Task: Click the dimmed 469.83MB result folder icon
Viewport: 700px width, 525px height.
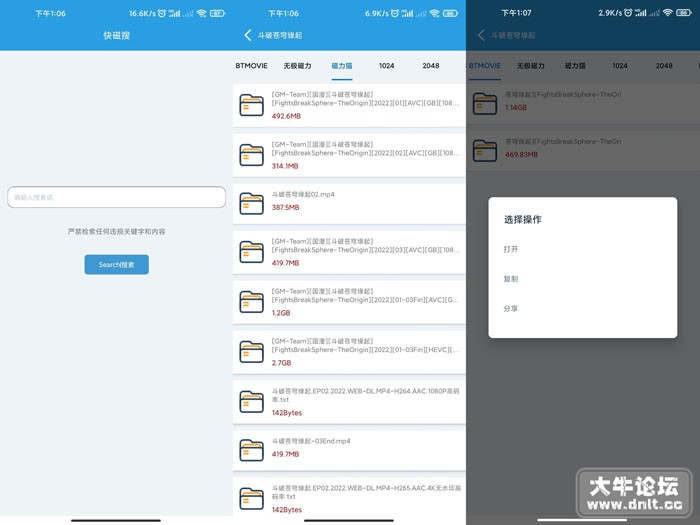Action: [485, 150]
